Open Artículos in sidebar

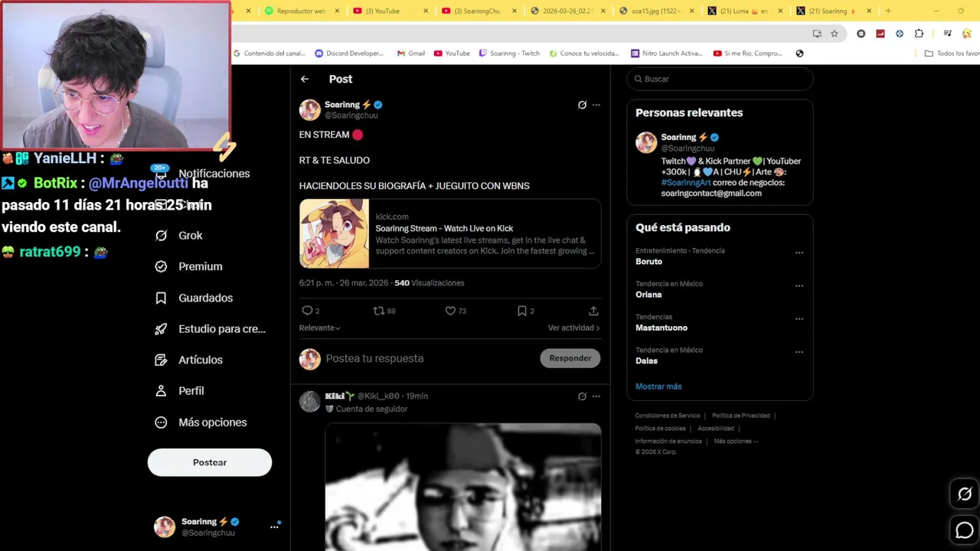click(188, 360)
